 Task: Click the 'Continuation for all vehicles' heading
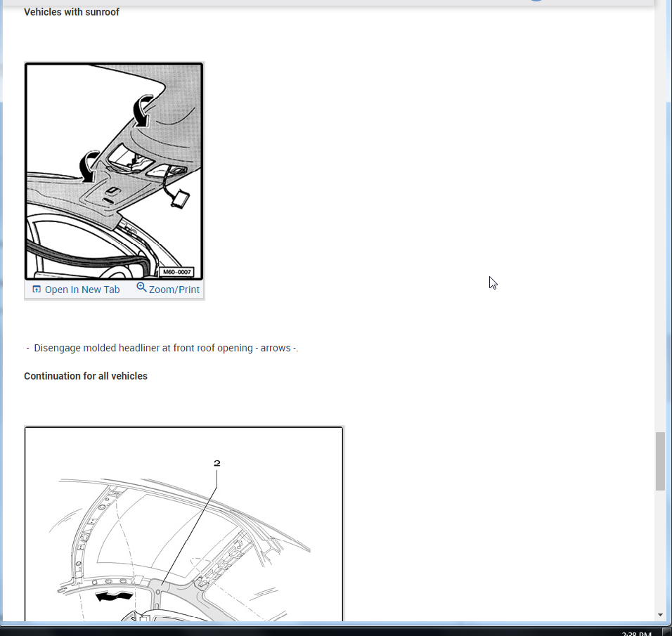pyautogui.click(x=86, y=376)
